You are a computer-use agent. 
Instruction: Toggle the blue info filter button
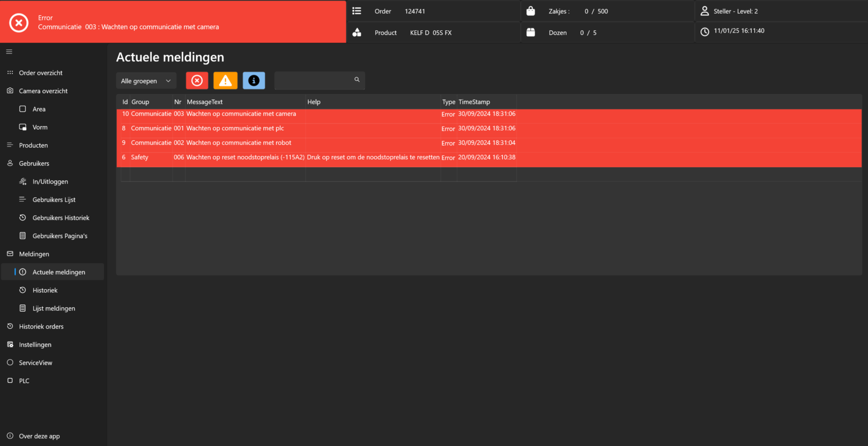click(254, 81)
